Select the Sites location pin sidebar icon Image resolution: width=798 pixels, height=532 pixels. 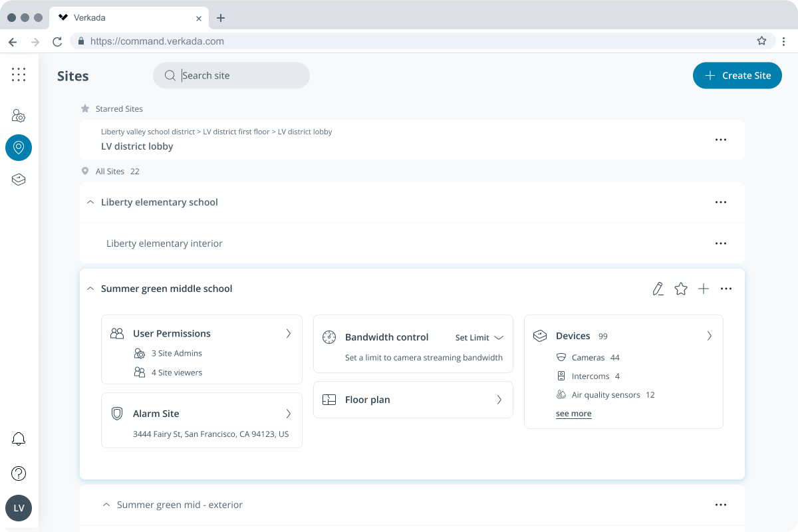pos(19,148)
